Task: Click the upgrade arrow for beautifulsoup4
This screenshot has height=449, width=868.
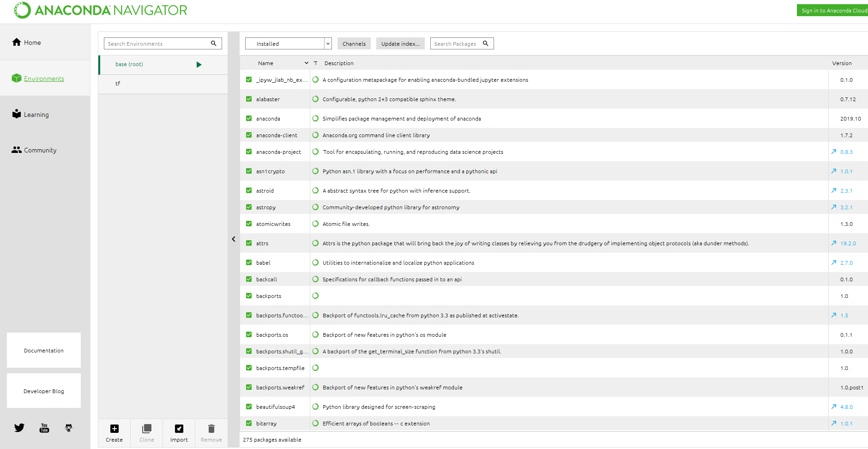Action: (x=834, y=407)
